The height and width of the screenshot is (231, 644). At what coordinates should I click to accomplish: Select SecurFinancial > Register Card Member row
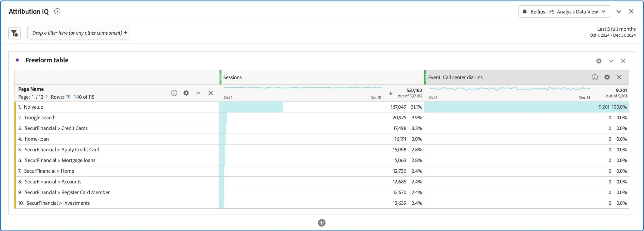117,192
